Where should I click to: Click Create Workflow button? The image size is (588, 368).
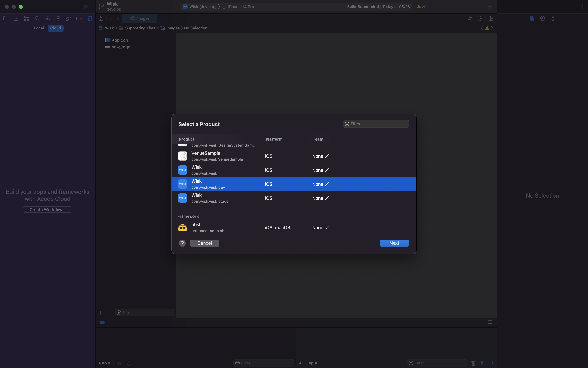48,210
